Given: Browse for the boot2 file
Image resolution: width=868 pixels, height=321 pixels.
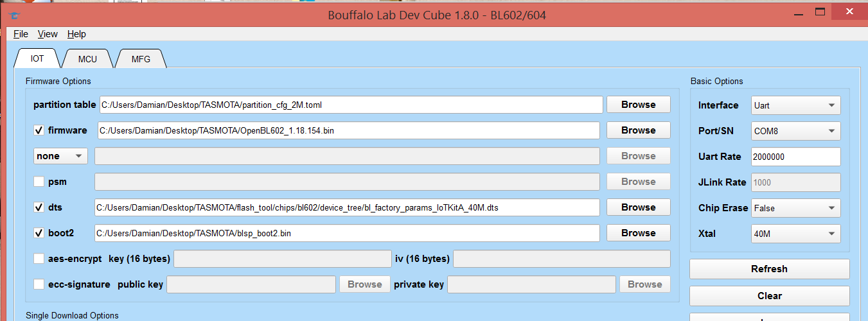Looking at the screenshot, I should point(639,233).
